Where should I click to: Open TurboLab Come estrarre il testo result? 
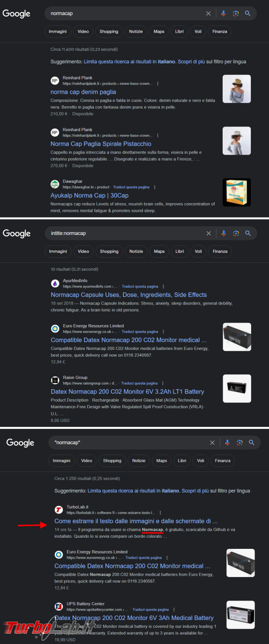[x=136, y=521]
